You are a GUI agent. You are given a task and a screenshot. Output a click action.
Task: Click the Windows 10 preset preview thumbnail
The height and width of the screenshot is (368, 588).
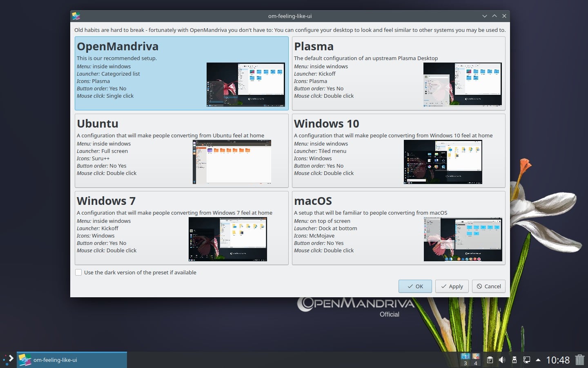pyautogui.click(x=443, y=162)
